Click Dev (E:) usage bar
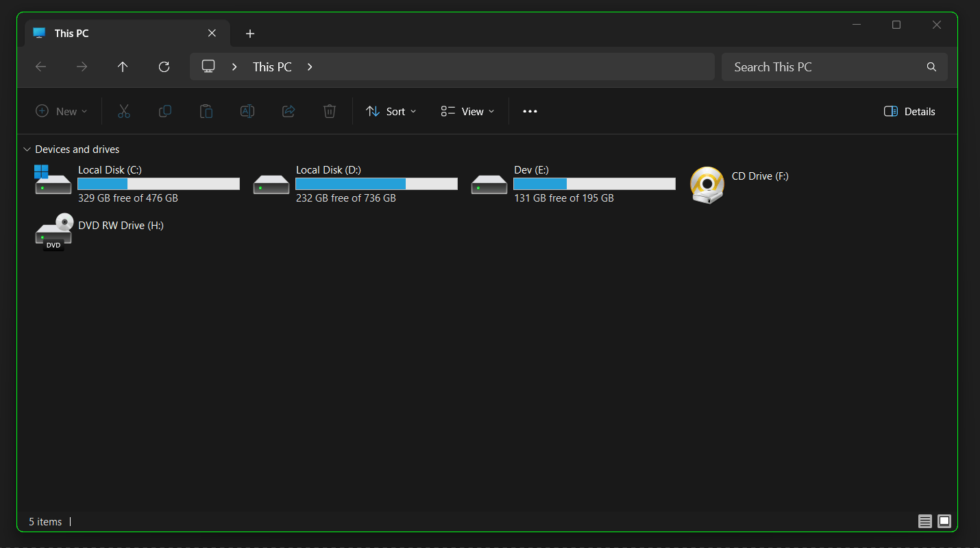Viewport: 980px width, 548px height. pyautogui.click(x=594, y=184)
